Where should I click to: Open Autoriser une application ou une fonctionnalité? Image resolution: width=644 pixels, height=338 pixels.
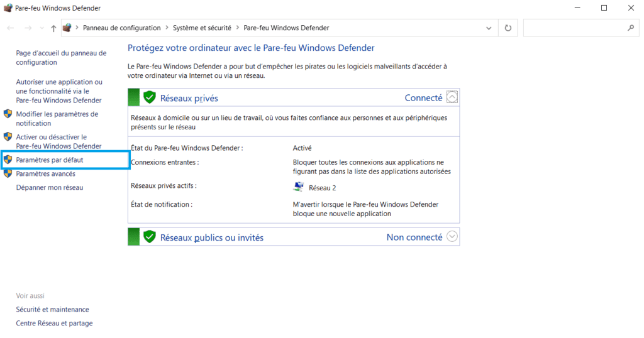(x=59, y=91)
